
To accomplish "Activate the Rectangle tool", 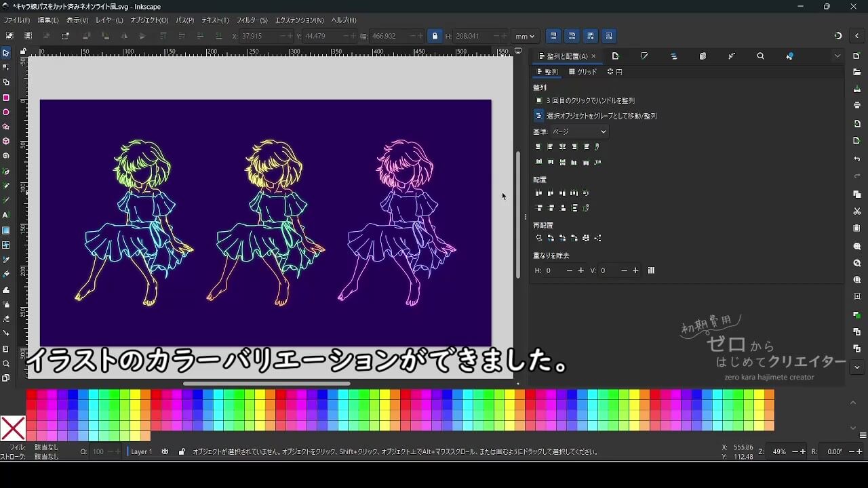I will point(7,96).
